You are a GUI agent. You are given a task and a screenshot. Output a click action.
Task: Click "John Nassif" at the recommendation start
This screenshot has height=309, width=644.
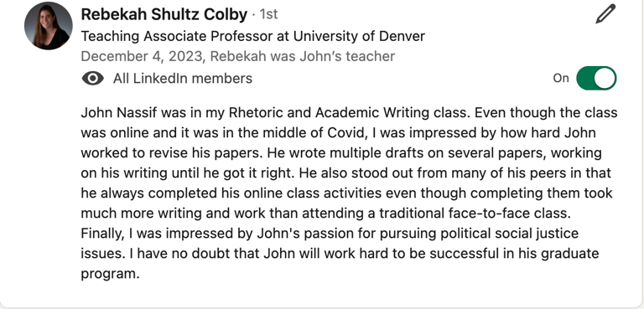(119, 112)
